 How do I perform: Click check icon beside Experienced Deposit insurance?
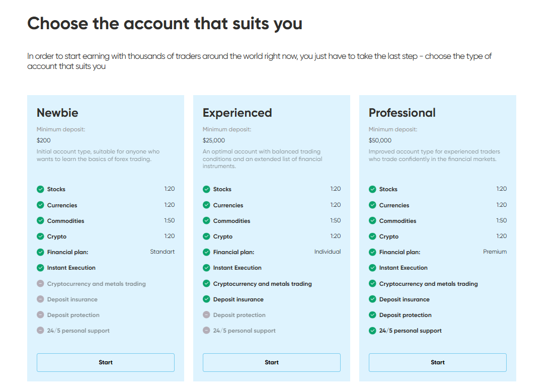click(206, 299)
